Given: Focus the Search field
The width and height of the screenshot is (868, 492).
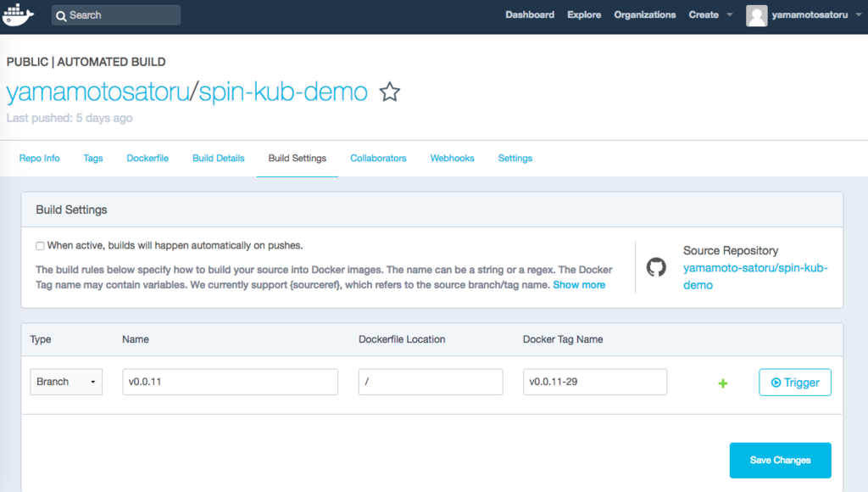Looking at the screenshot, I should 115,15.
